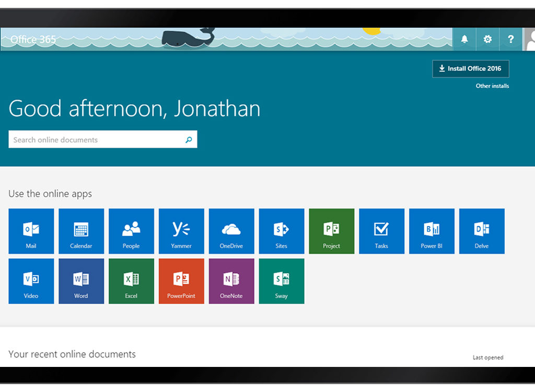Open the Other installs link
This screenshot has width=535, height=392.
[492, 86]
